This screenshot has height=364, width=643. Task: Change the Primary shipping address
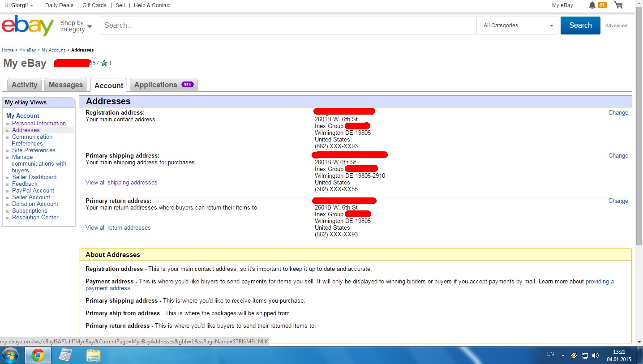[618, 156]
